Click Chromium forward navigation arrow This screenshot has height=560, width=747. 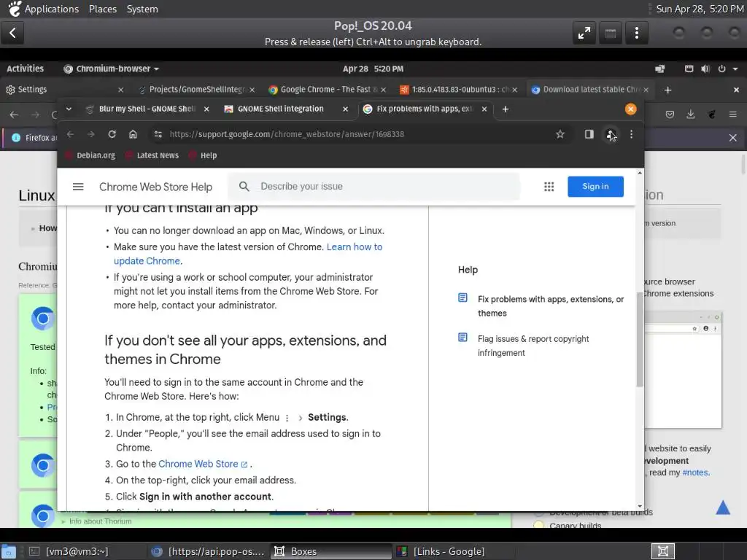(x=91, y=134)
